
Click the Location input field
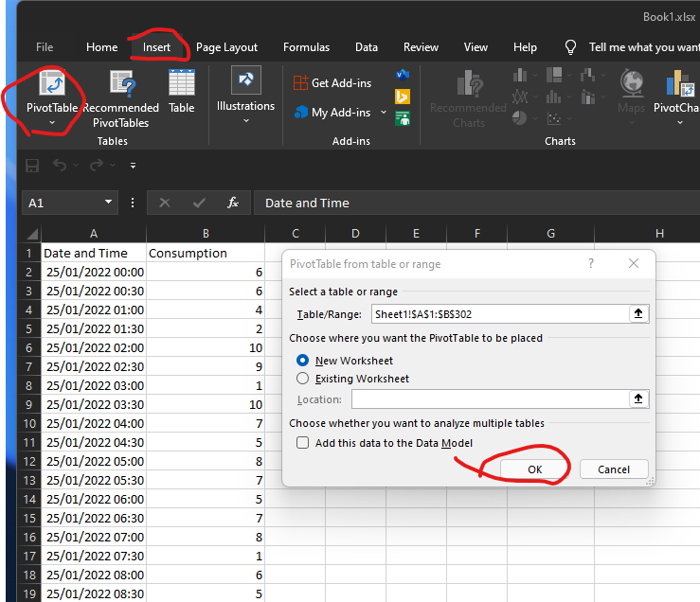490,398
